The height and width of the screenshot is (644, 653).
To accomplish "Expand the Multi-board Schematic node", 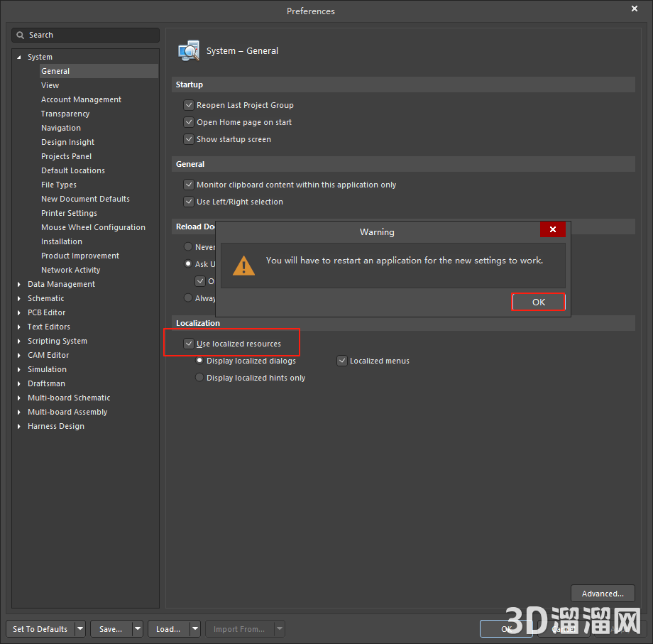I will (x=18, y=398).
